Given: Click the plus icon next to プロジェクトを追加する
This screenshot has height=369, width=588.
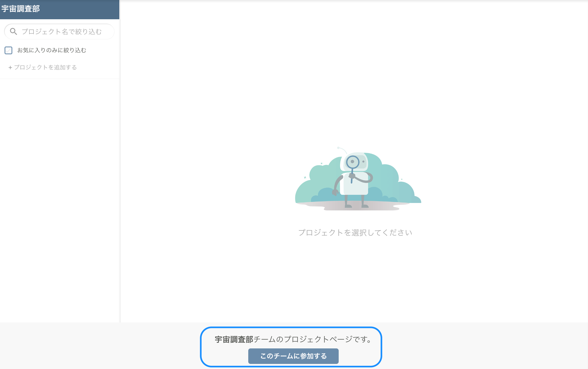Looking at the screenshot, I should click(10, 67).
